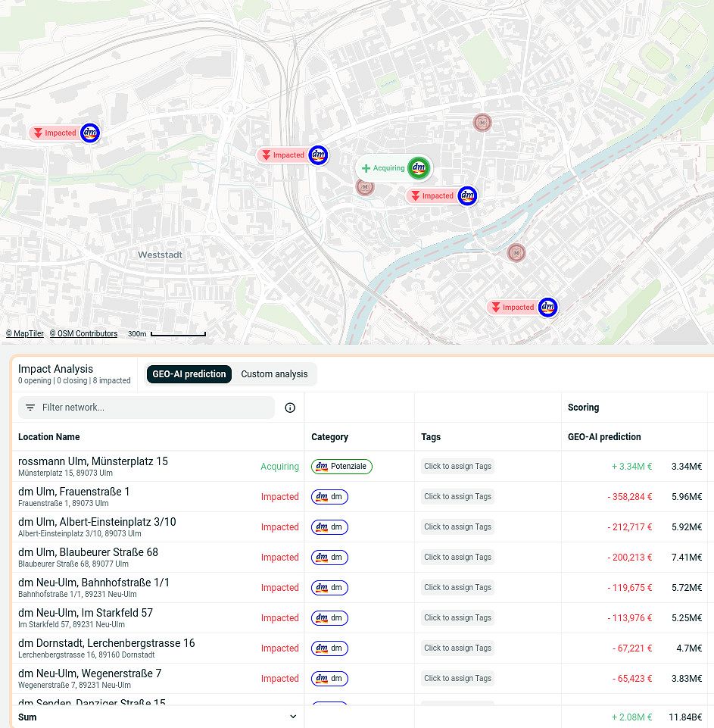Click the - 212,717 € prediction value
714x728 pixels.
tap(629, 527)
